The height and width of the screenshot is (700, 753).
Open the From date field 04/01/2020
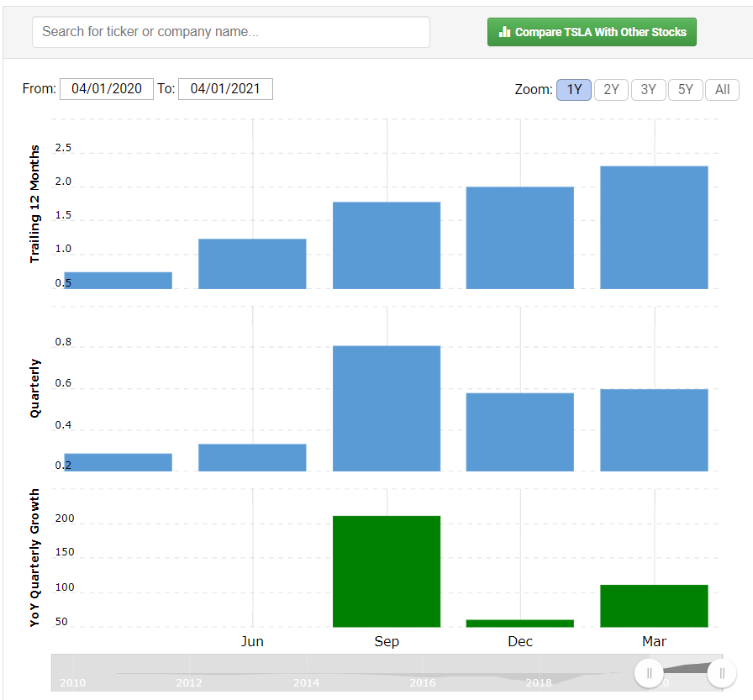point(107,89)
